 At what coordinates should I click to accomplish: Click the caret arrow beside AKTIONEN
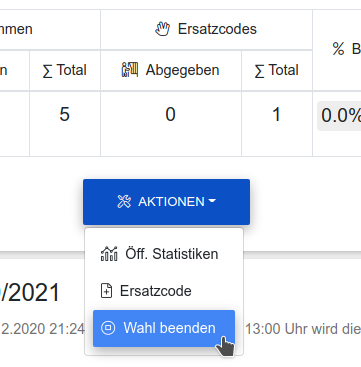pos(212,201)
